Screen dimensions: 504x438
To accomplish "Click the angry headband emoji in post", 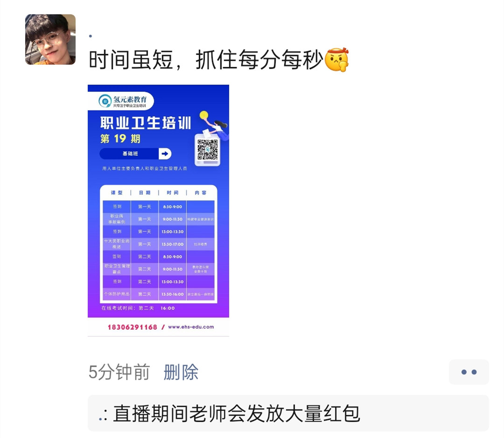I will click(336, 60).
